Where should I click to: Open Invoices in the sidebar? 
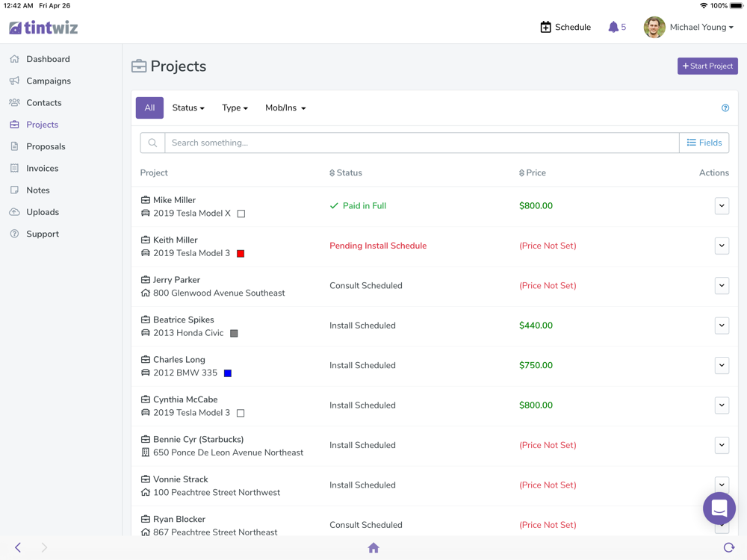pyautogui.click(x=43, y=169)
